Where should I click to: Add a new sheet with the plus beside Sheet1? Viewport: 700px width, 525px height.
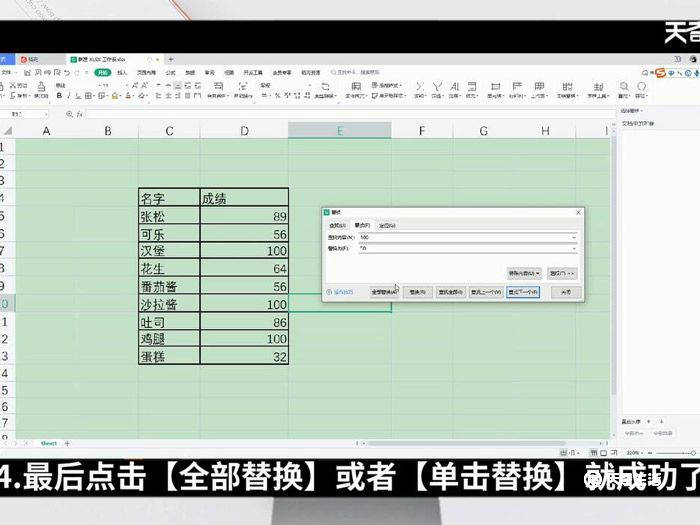click(x=67, y=443)
